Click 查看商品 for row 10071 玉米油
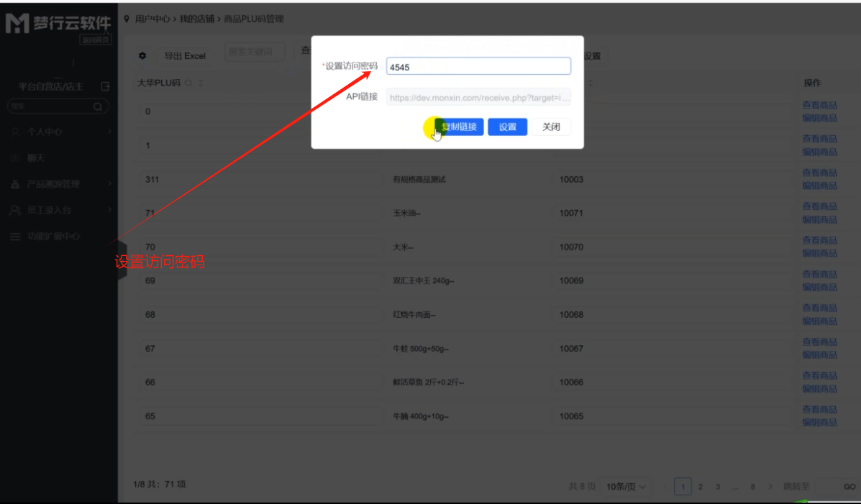Screen dimensions: 861x504 819,206
